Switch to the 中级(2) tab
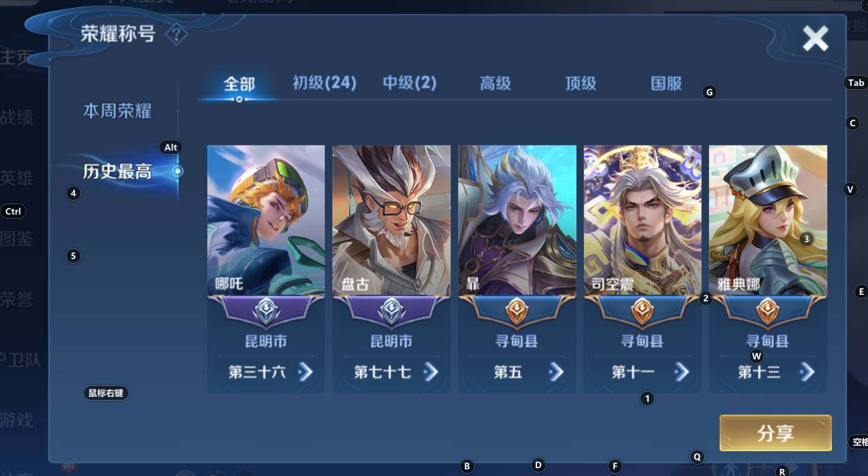Image resolution: width=868 pixels, height=476 pixels. (x=410, y=83)
